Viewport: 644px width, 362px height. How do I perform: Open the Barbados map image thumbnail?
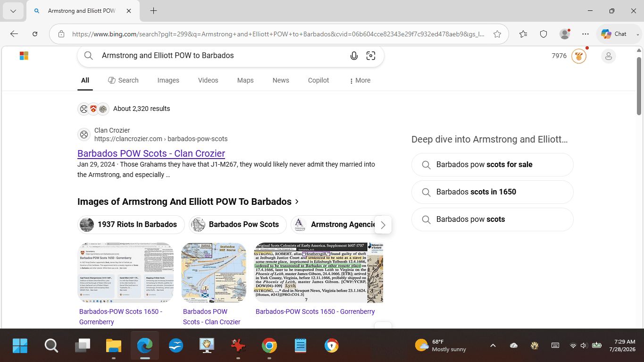[214, 273]
